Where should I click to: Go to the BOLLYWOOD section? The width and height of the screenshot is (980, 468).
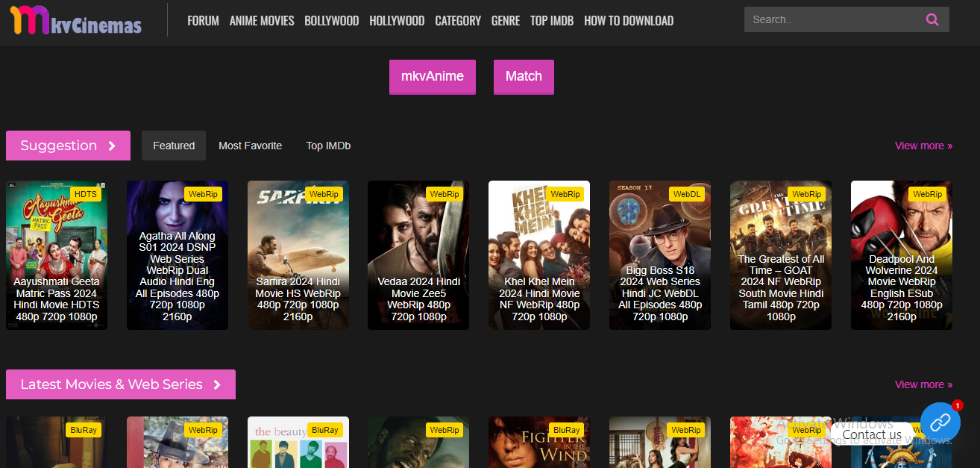332,21
